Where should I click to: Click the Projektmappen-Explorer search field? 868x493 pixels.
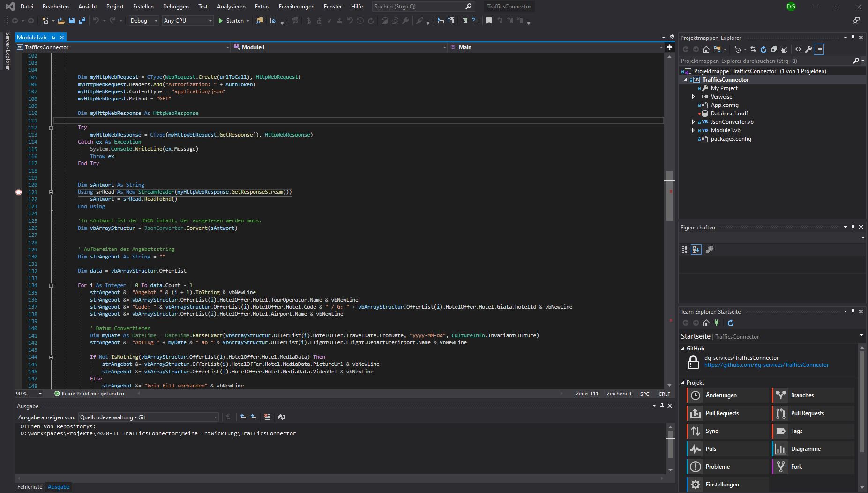coord(765,61)
